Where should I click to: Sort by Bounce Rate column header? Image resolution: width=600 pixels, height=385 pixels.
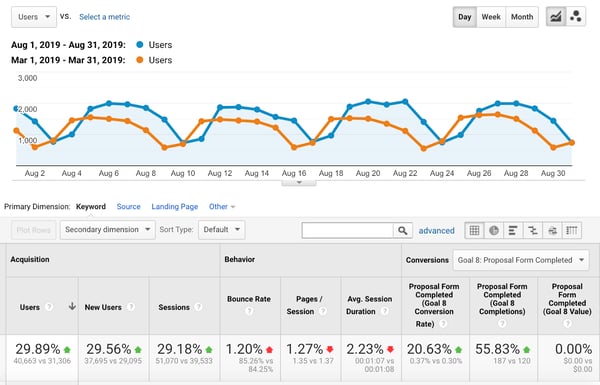pyautogui.click(x=249, y=299)
